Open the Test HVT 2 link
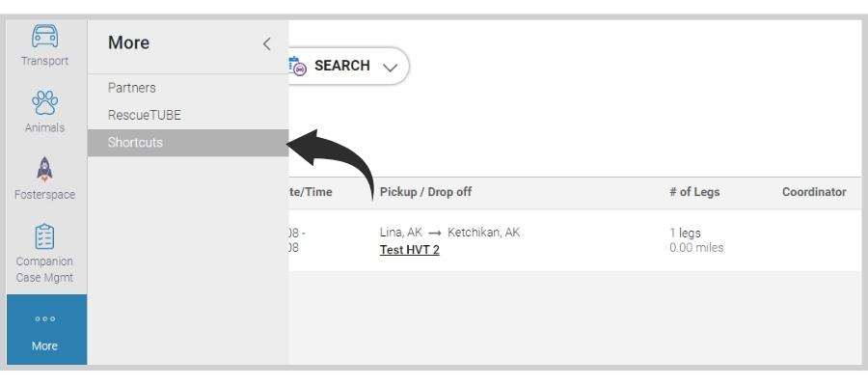 click(x=410, y=250)
